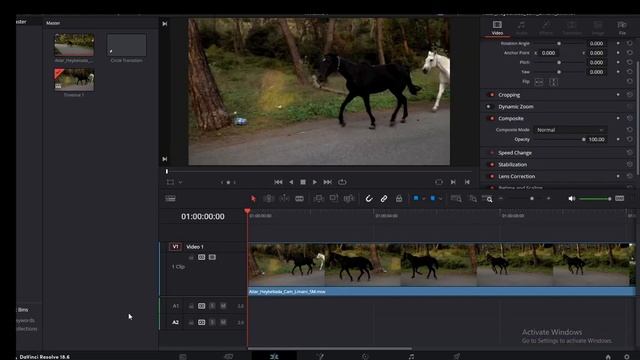Click the Match Frame icon under viewer
The height and width of the screenshot is (360, 640).
pos(439,182)
